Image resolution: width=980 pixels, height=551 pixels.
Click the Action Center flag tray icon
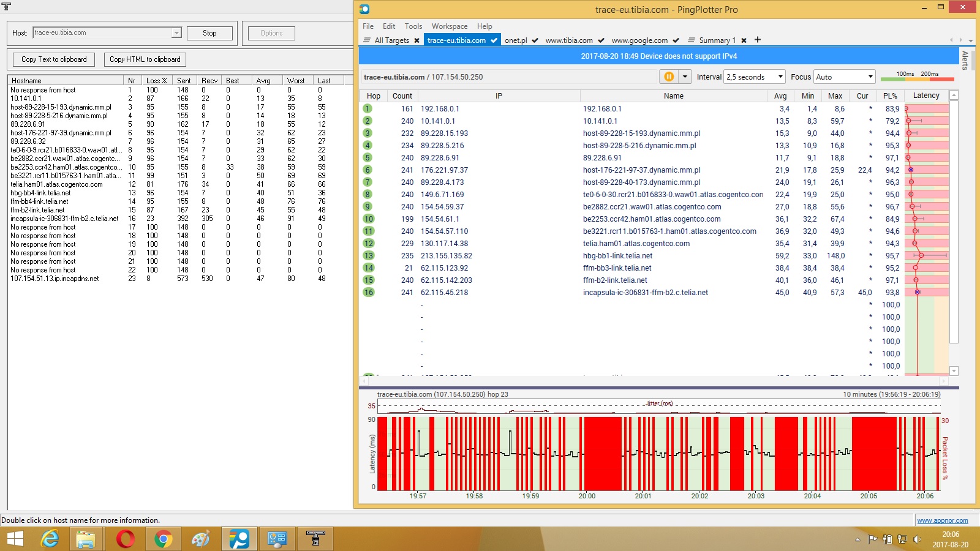pyautogui.click(x=873, y=539)
